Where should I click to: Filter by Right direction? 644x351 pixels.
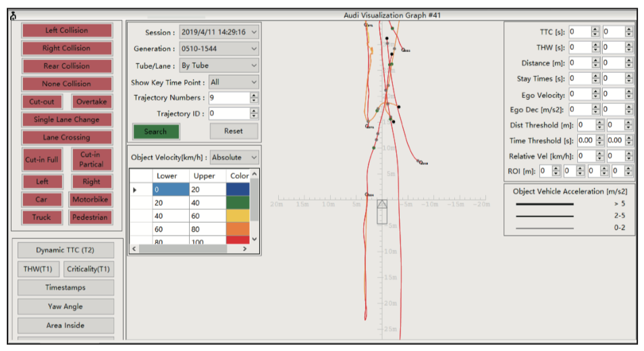pos(91,182)
